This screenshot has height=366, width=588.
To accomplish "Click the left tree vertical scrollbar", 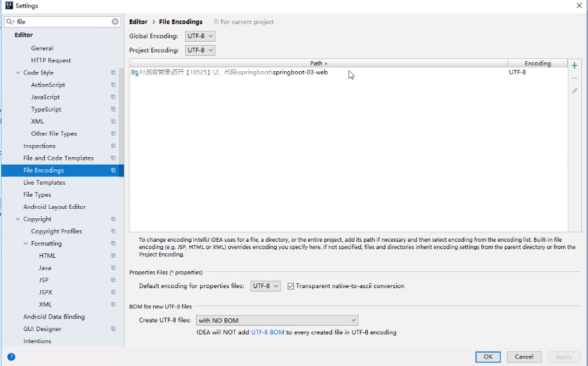I will (x=121, y=124).
